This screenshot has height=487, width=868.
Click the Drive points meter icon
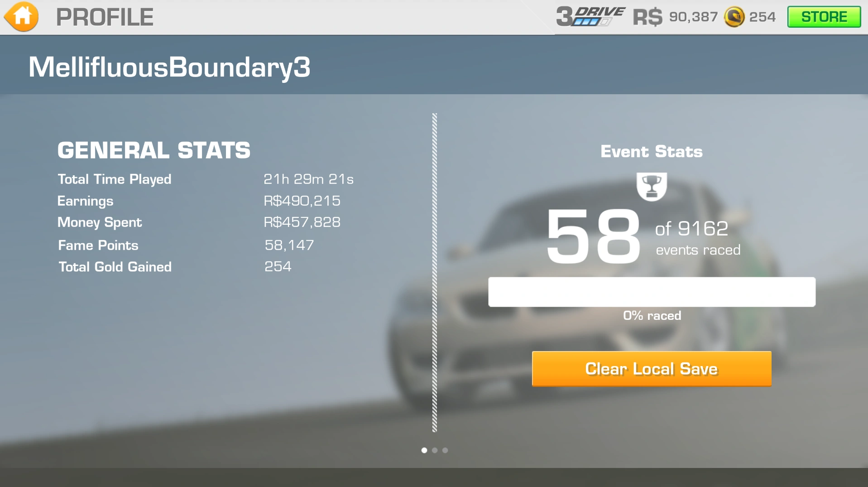(x=590, y=17)
